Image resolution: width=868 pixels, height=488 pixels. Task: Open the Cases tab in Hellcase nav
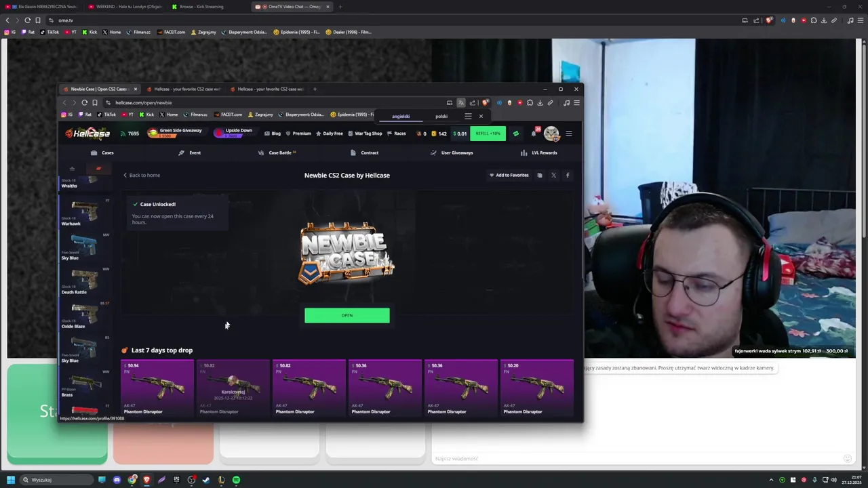[x=102, y=152]
